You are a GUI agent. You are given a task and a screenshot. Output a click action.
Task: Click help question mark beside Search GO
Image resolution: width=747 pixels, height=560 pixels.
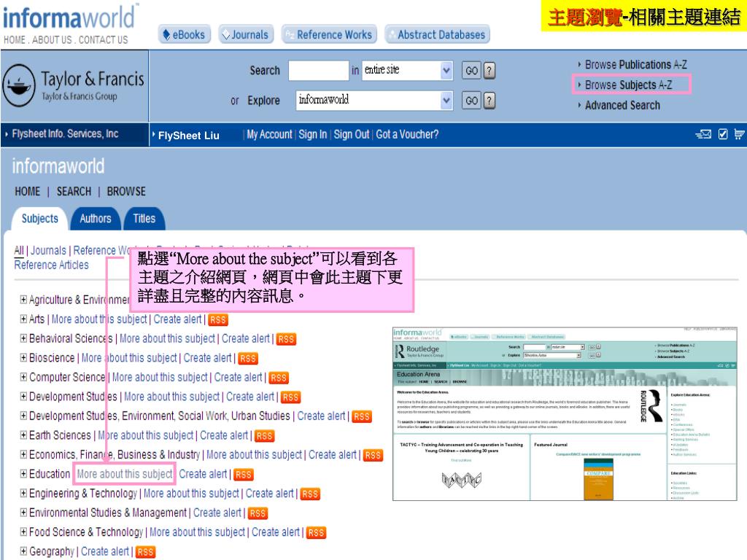click(x=489, y=71)
